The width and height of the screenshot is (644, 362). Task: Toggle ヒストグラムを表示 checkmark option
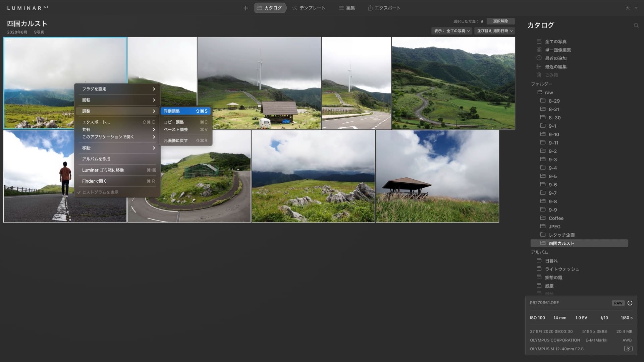(x=100, y=192)
